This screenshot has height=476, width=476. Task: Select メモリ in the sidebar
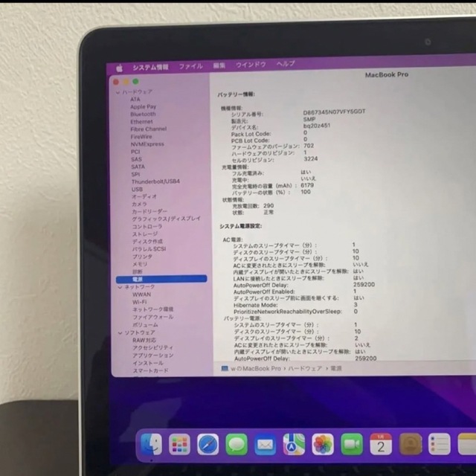(x=140, y=264)
